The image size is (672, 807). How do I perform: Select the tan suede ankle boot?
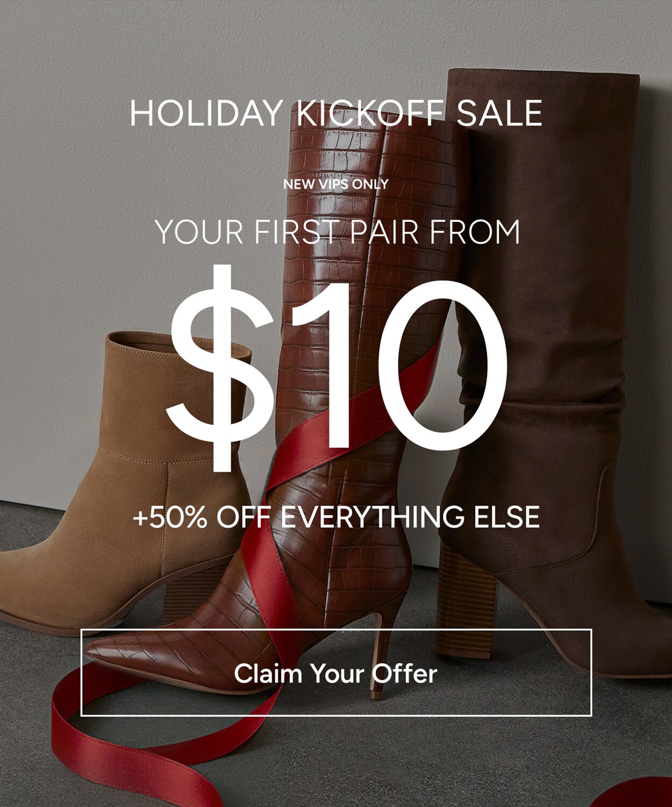coord(124,484)
